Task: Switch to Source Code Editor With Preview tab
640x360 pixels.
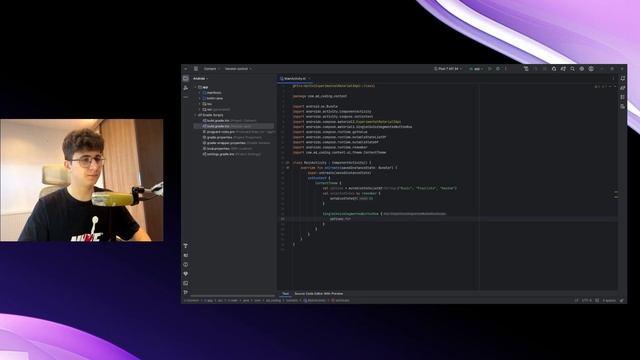Action: 318,293
